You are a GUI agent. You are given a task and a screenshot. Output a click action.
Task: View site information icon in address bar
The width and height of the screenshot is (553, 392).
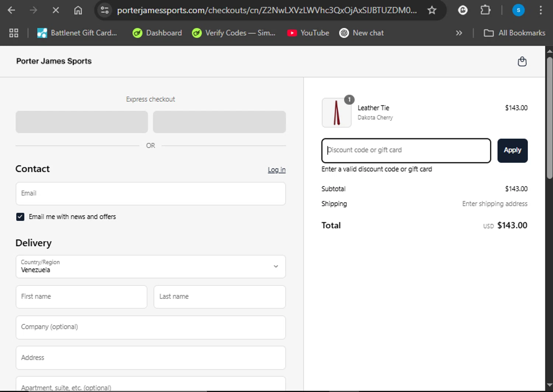coord(105,10)
